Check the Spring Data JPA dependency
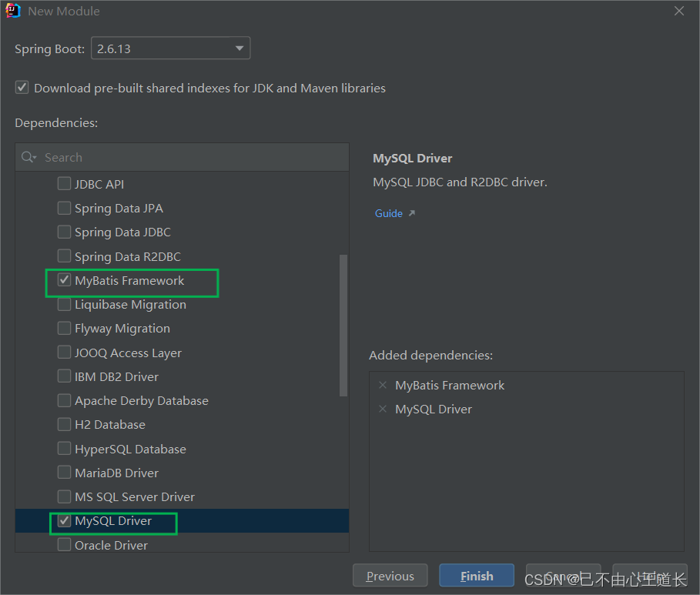Viewport: 700px width, 595px height. pos(64,208)
